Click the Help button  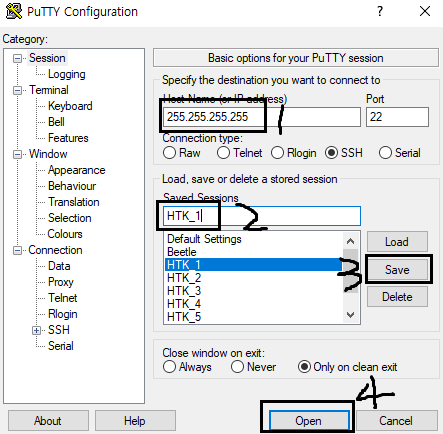tap(135, 421)
